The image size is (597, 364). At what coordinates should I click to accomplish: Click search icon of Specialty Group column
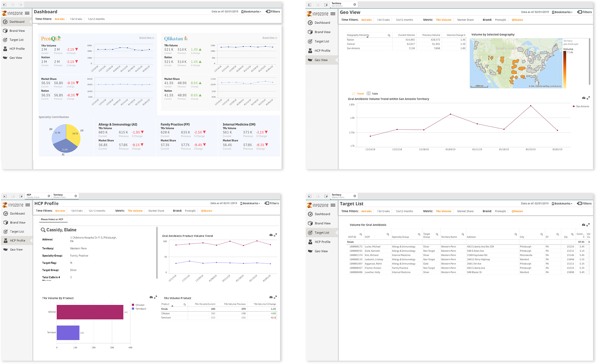(x=419, y=234)
